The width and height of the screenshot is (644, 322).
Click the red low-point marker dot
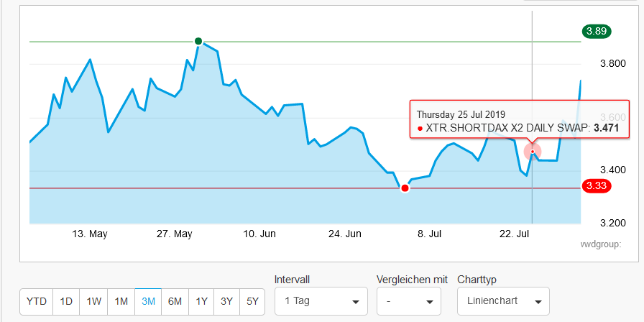[x=405, y=188]
